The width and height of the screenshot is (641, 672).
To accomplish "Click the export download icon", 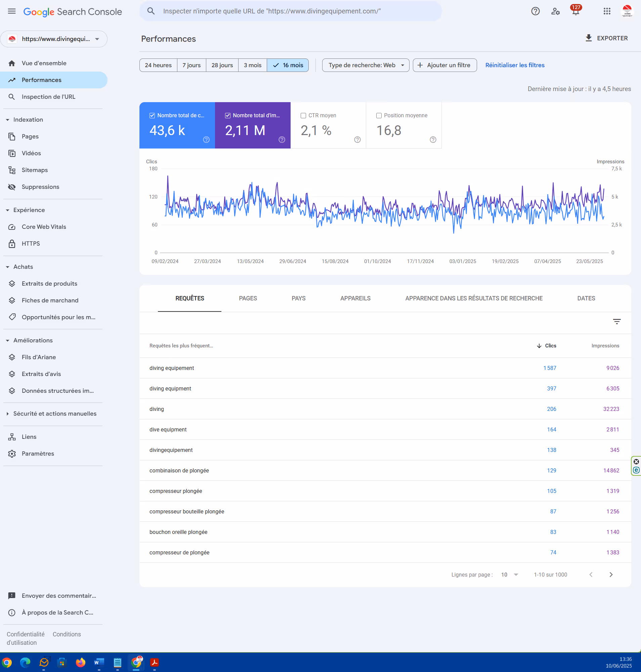I will click(x=588, y=38).
